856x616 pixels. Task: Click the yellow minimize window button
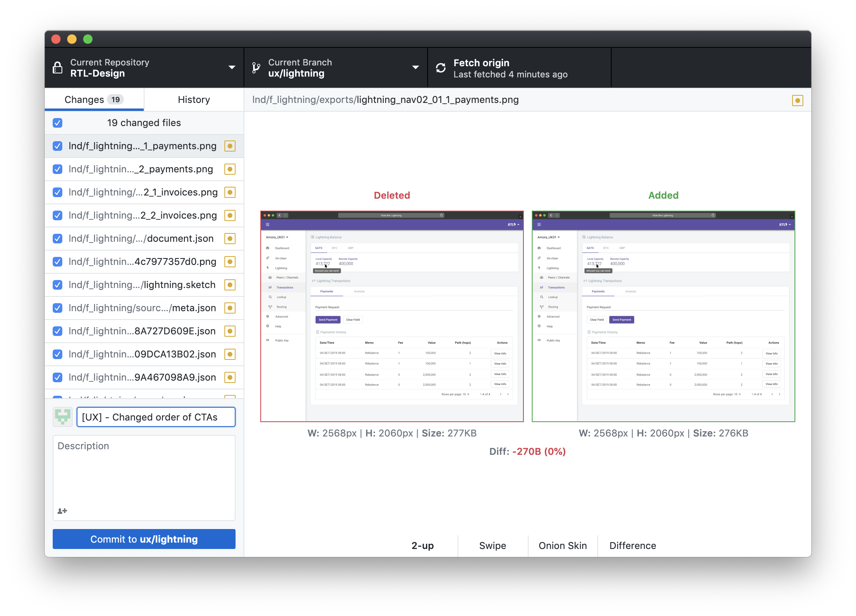(72, 39)
